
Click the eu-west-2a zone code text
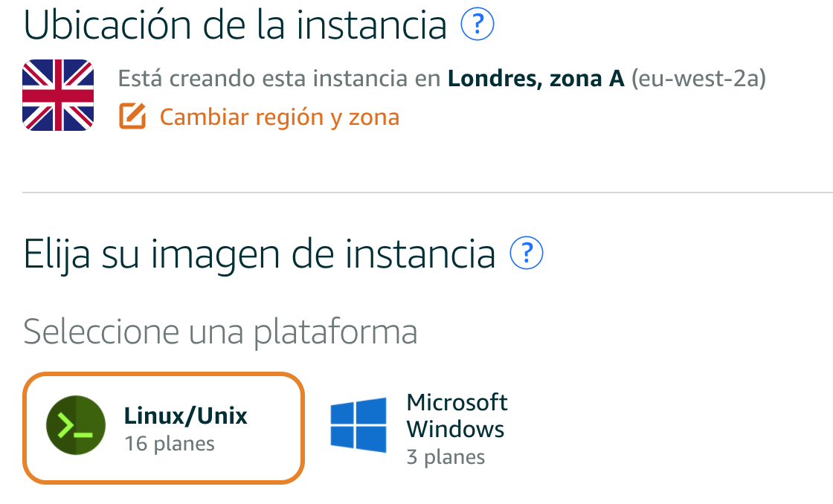click(698, 78)
